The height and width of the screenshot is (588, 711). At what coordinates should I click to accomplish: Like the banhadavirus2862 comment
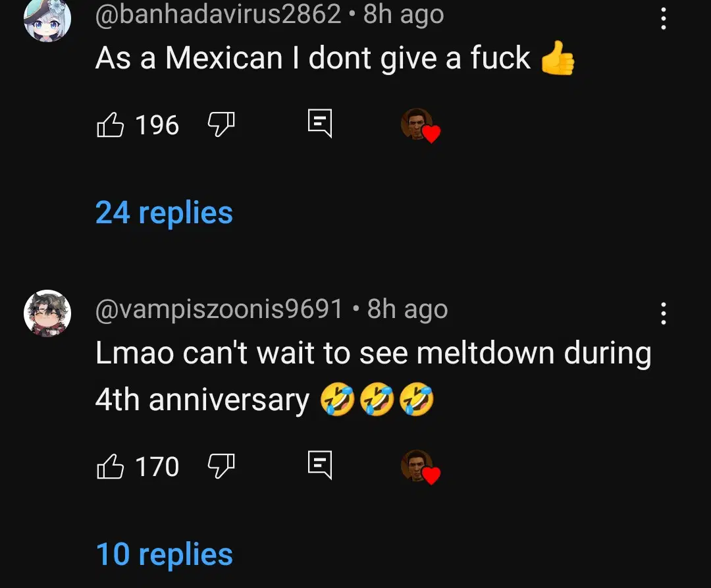tap(110, 124)
